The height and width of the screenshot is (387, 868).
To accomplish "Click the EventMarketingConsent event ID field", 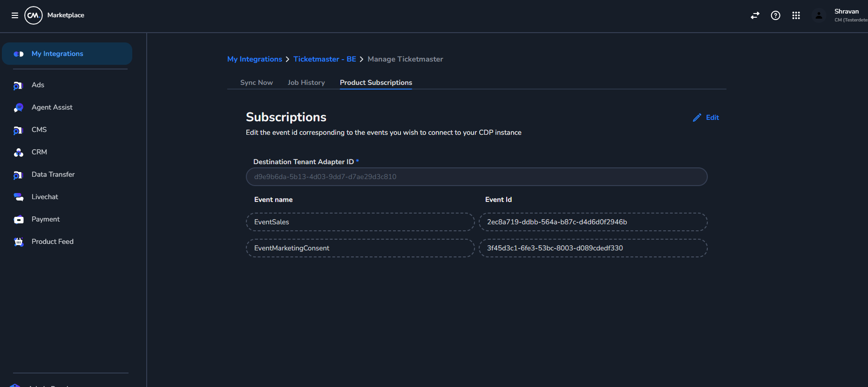I will 593,248.
